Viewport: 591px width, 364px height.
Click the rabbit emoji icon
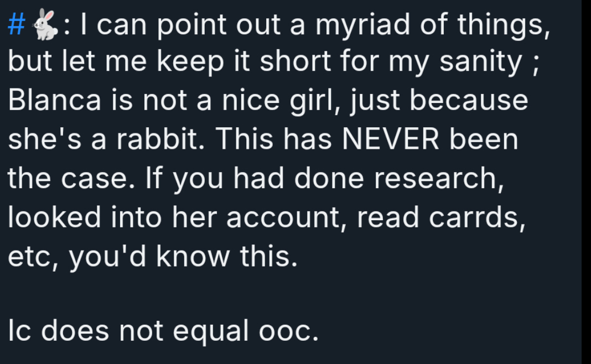coord(46,27)
